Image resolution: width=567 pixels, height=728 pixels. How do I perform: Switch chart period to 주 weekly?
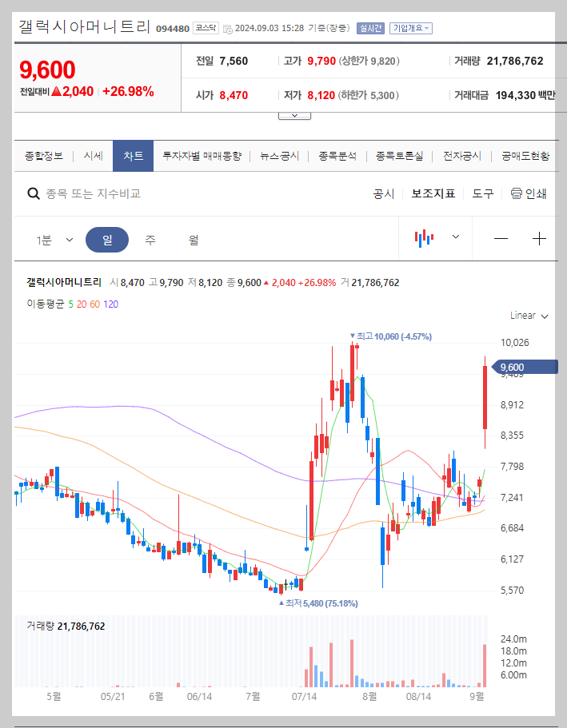pos(150,240)
